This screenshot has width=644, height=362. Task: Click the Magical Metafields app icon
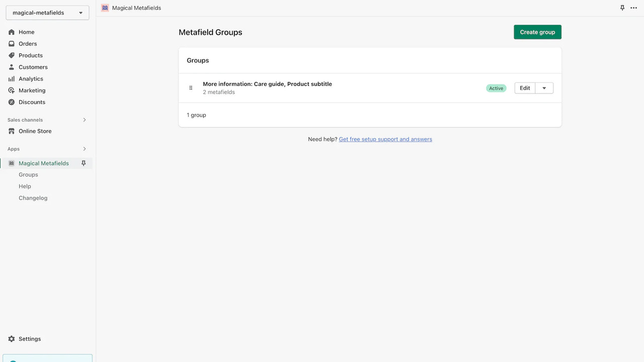click(11, 163)
